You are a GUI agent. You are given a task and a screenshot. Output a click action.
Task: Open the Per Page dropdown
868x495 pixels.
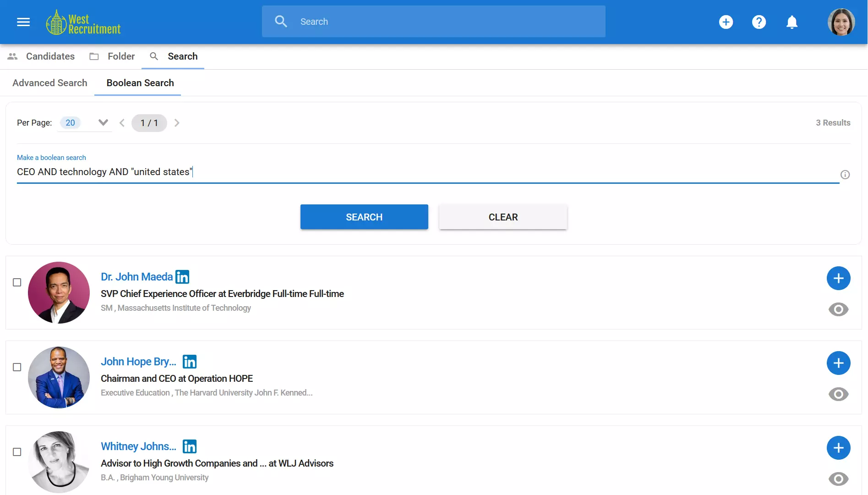click(103, 122)
